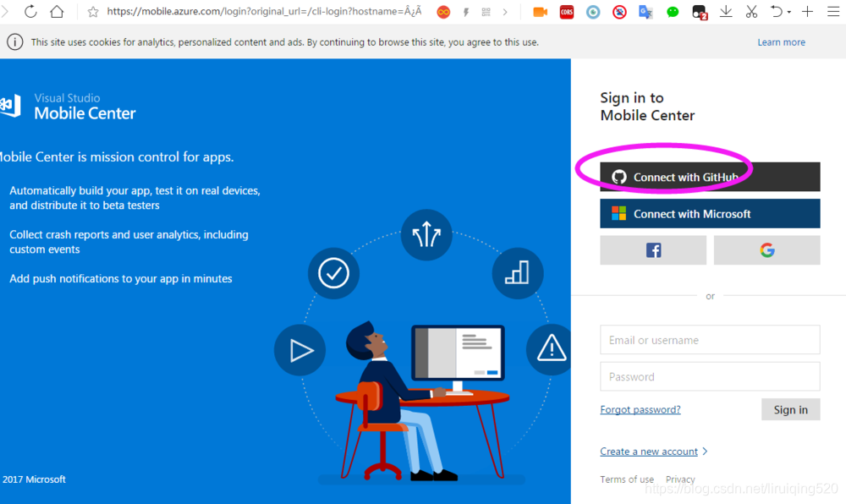
Task: Open the blue circular target extension
Action: tap(593, 12)
